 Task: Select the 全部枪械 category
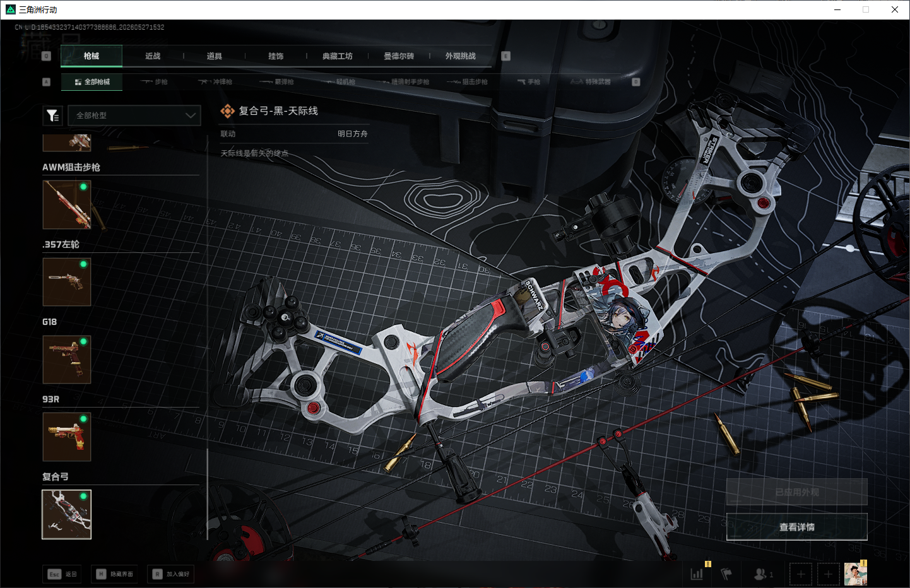tap(92, 82)
